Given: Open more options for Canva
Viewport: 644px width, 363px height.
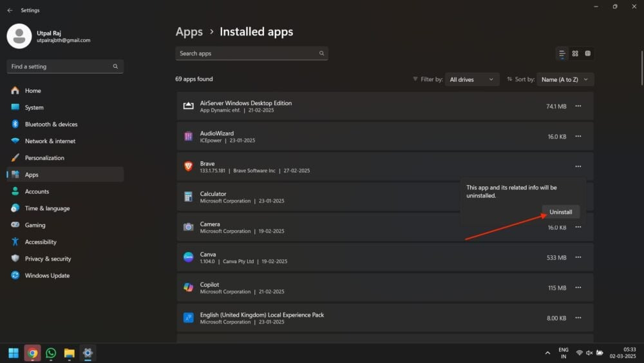Looking at the screenshot, I should point(578,257).
